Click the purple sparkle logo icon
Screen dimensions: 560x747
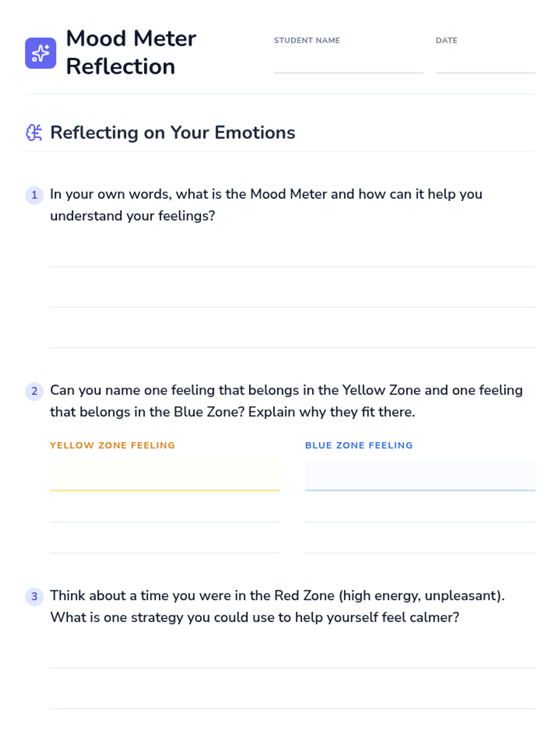pos(41,53)
